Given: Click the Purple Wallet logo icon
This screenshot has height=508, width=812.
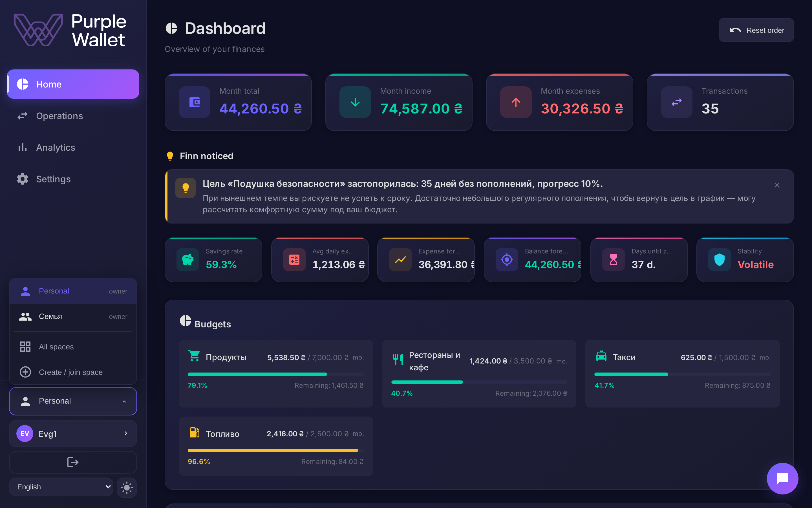Looking at the screenshot, I should pos(38,30).
